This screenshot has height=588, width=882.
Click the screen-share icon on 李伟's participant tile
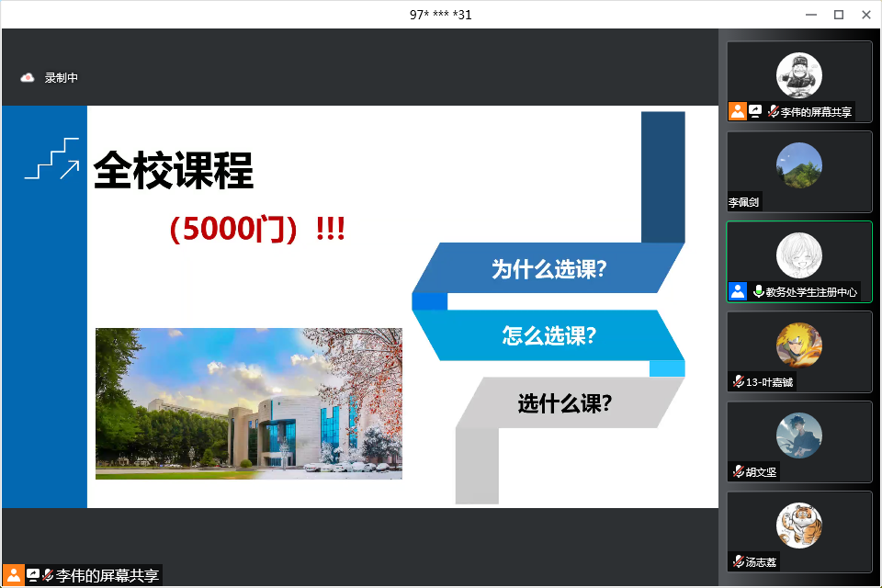(x=754, y=111)
